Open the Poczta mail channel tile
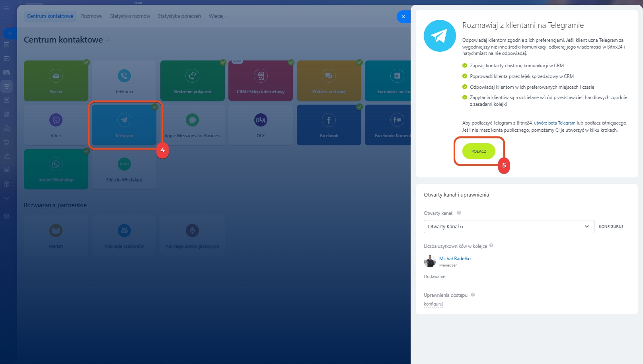643x364 pixels. 56,81
